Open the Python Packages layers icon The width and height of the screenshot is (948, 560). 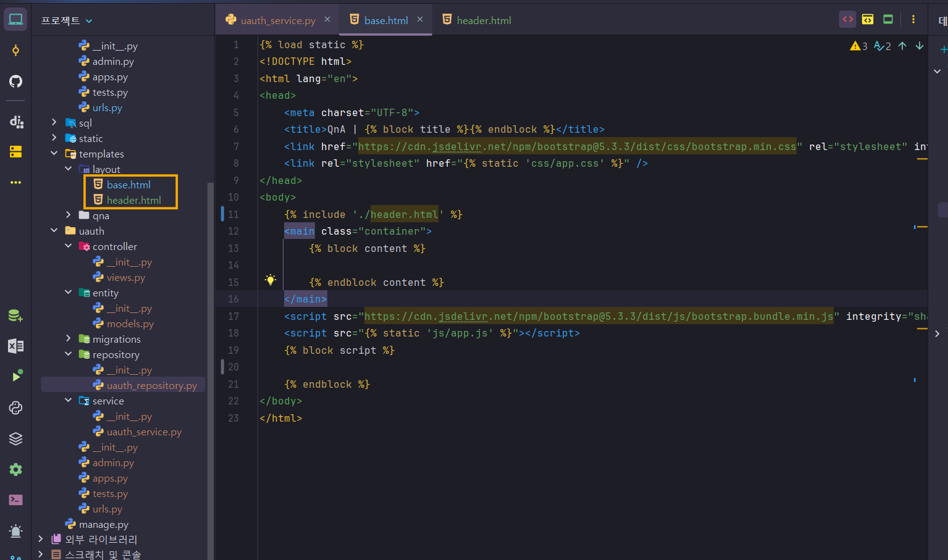(x=15, y=438)
